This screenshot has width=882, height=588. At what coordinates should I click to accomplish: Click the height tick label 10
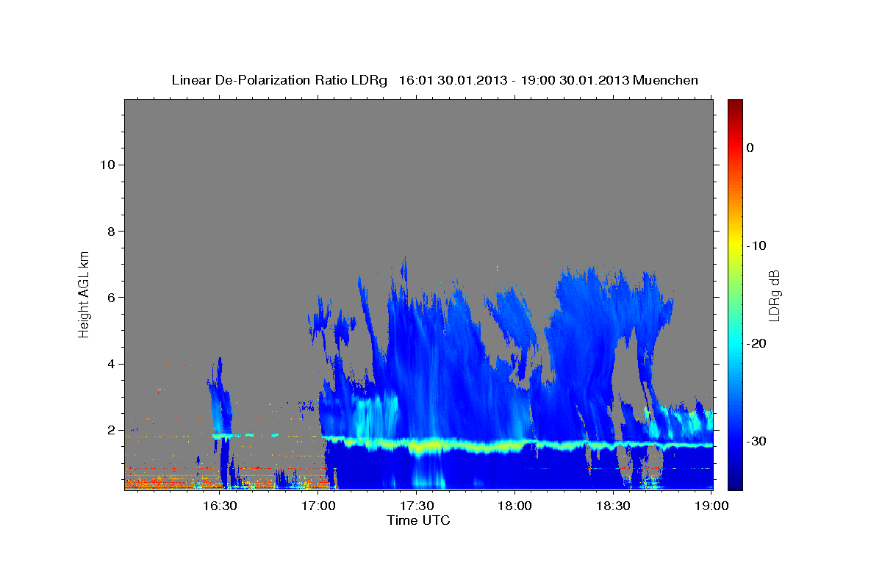click(107, 165)
